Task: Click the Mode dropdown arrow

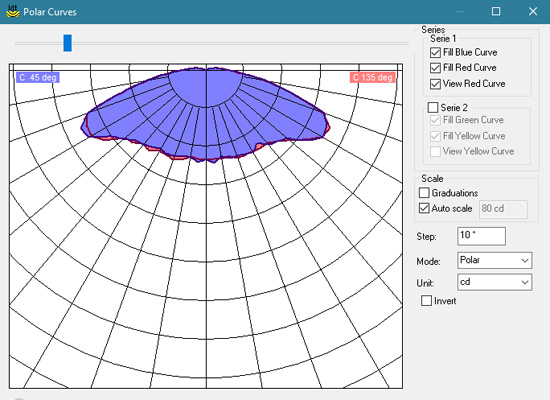Action: [525, 261]
